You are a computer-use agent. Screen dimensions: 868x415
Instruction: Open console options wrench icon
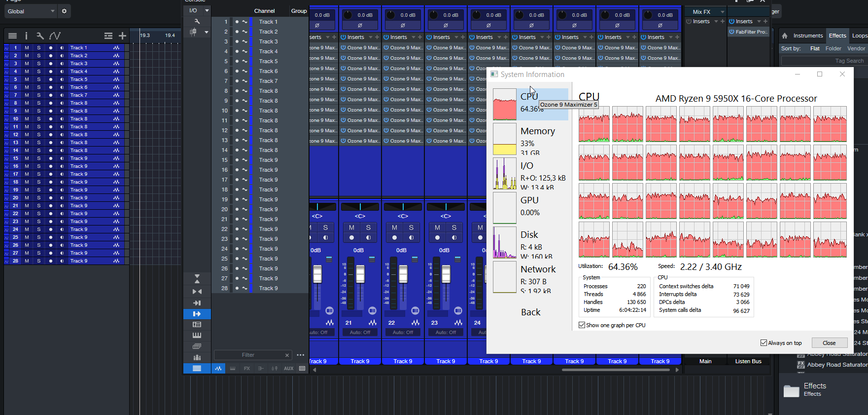197,21
